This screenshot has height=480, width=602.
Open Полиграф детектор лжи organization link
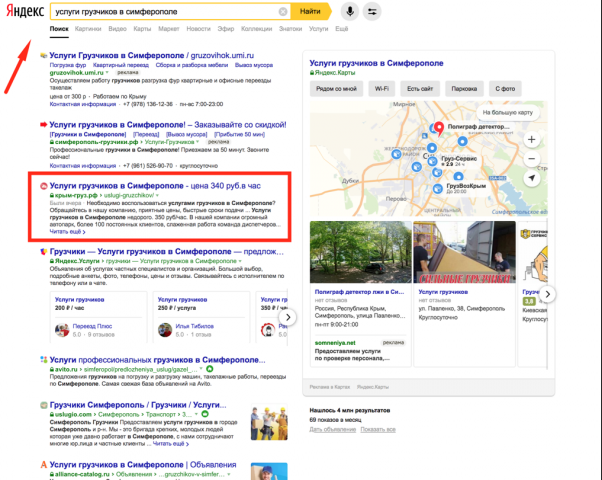pos(359,292)
